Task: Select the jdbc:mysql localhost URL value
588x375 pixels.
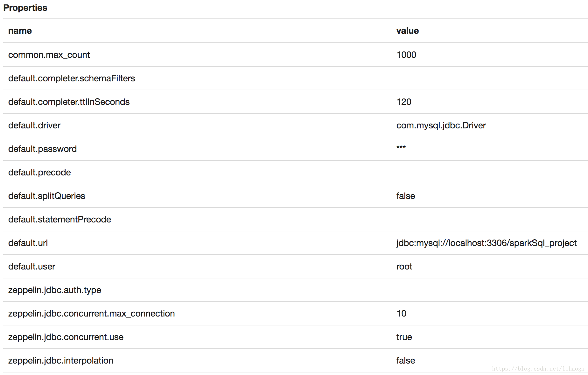Action: [486, 243]
